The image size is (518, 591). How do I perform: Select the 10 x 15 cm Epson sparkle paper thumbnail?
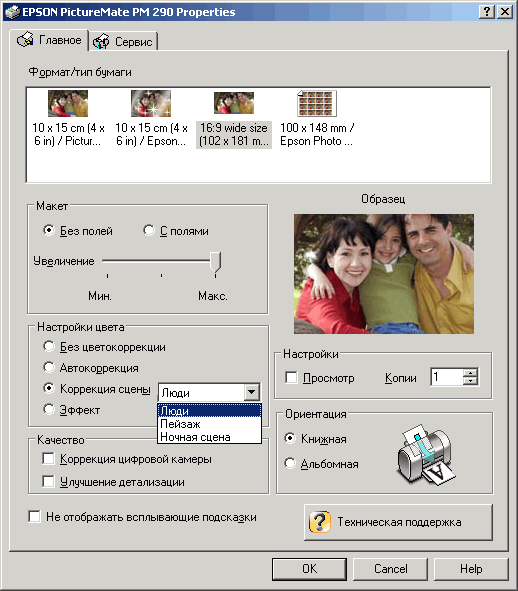151,103
